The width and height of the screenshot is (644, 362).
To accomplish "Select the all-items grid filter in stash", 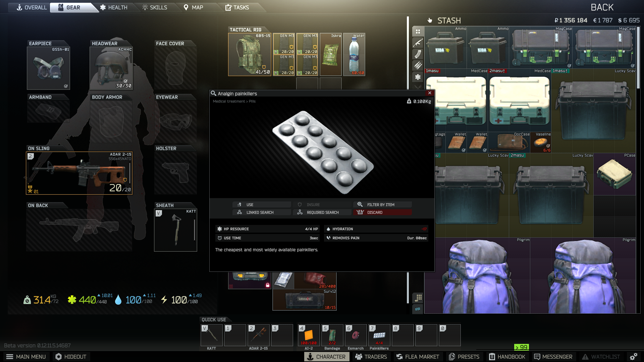I will (x=418, y=32).
